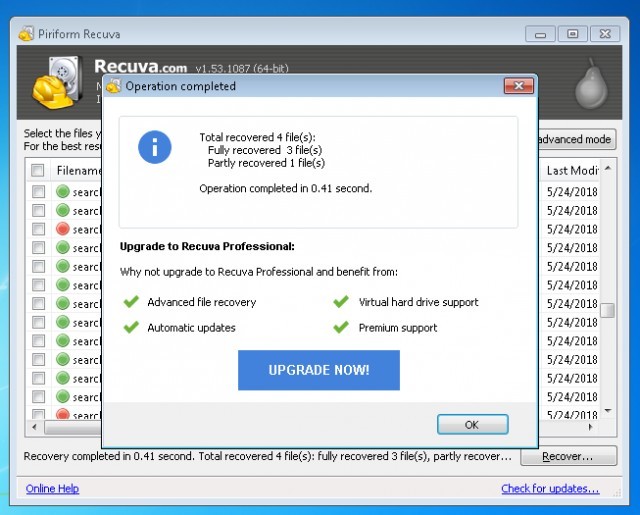Click the UPGRADE NOW! button
The height and width of the screenshot is (515, 640).
319,370
